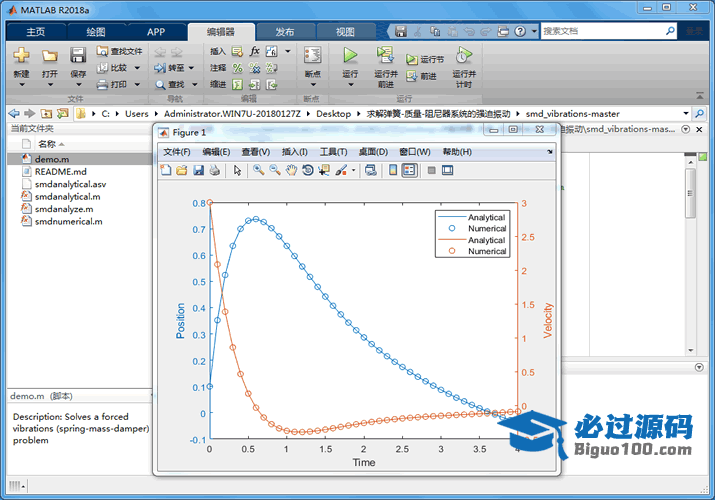Image resolution: width=715 pixels, height=500 pixels.
Task: Toggle the Insert Colorbar button
Action: [x=393, y=170]
